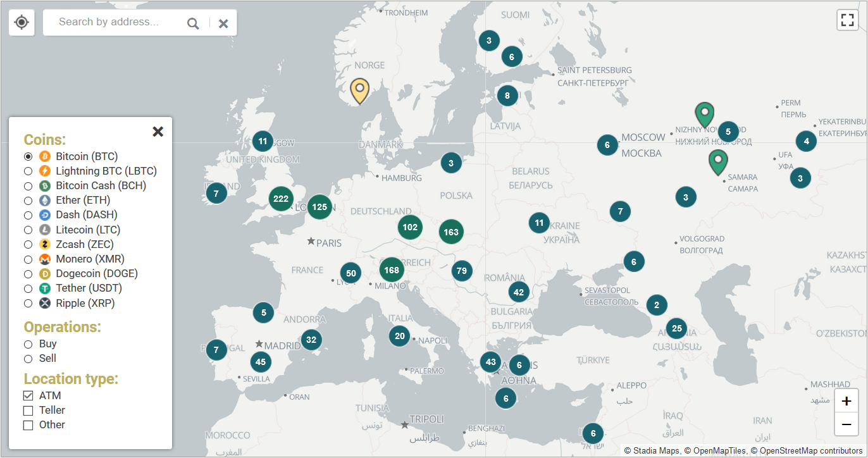
Task: Select Ripple (XRP) coin
Action: pyautogui.click(x=28, y=303)
